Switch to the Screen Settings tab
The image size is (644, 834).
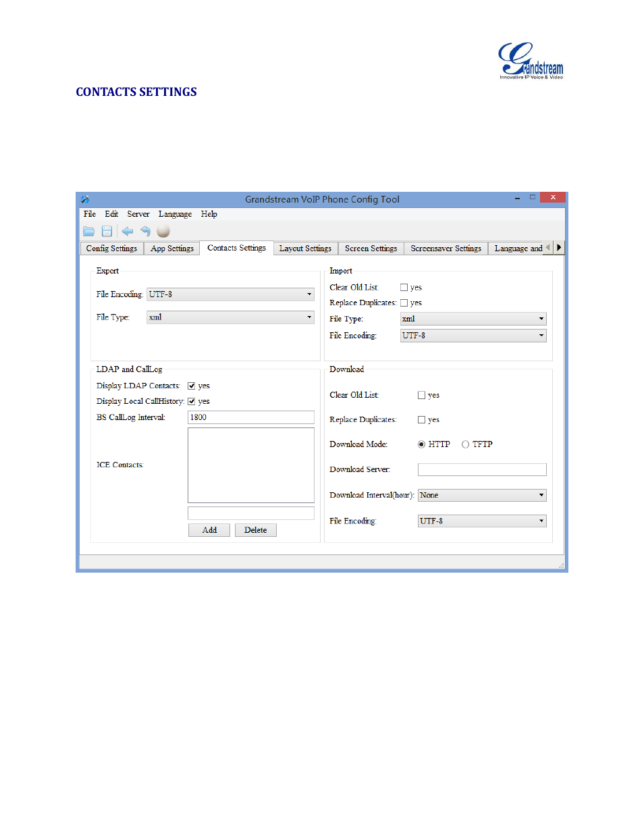pos(371,249)
